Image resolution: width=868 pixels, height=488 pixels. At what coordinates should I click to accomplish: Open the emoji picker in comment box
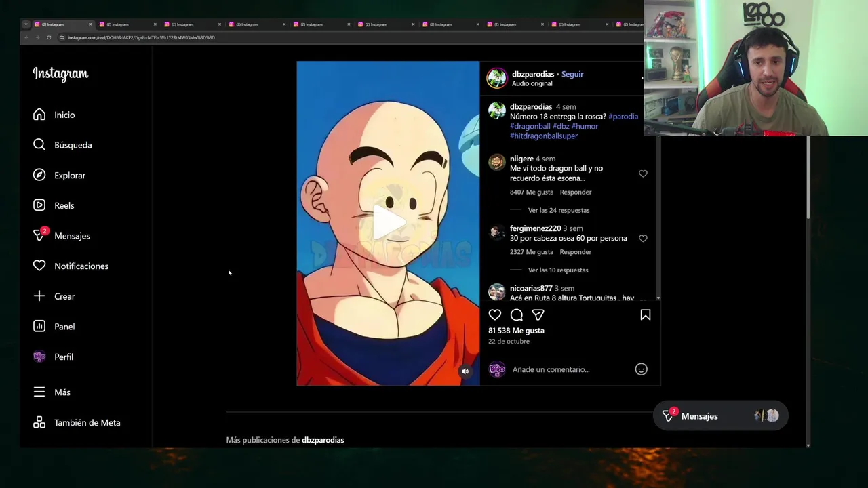click(x=641, y=369)
